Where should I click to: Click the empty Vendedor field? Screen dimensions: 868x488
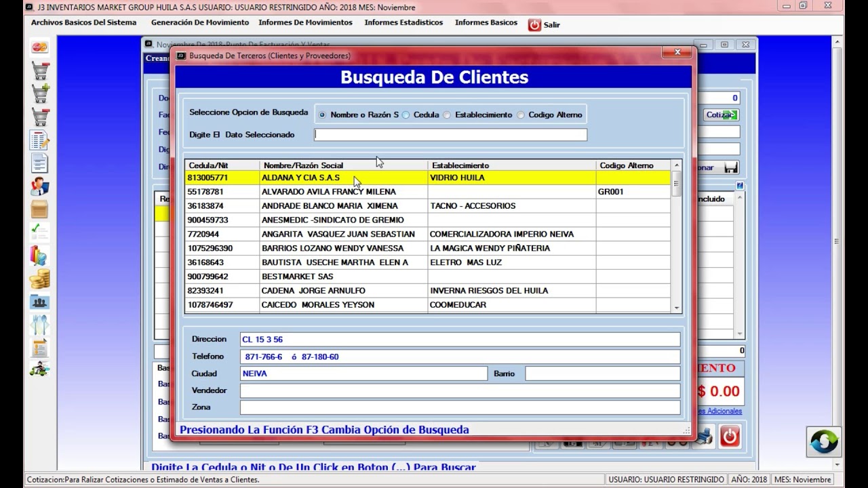[460, 390]
